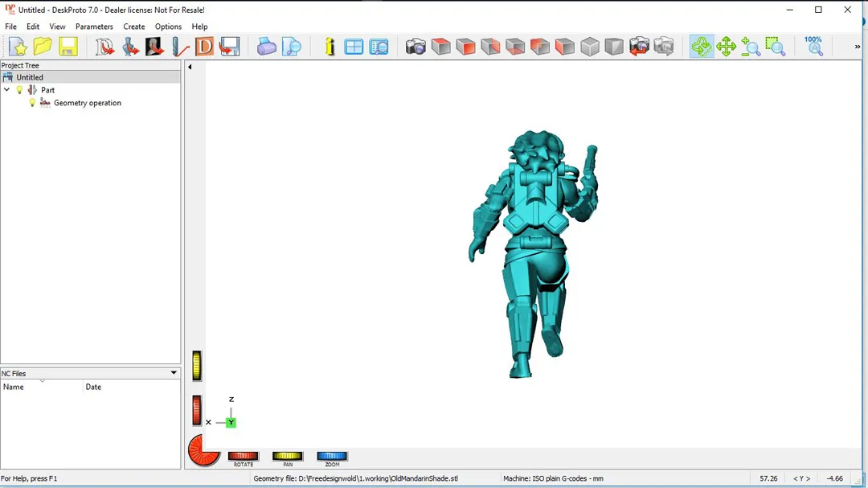Image resolution: width=868 pixels, height=488 pixels.
Task: Toggle Geometry operation light bulb visibility
Action: [x=32, y=103]
